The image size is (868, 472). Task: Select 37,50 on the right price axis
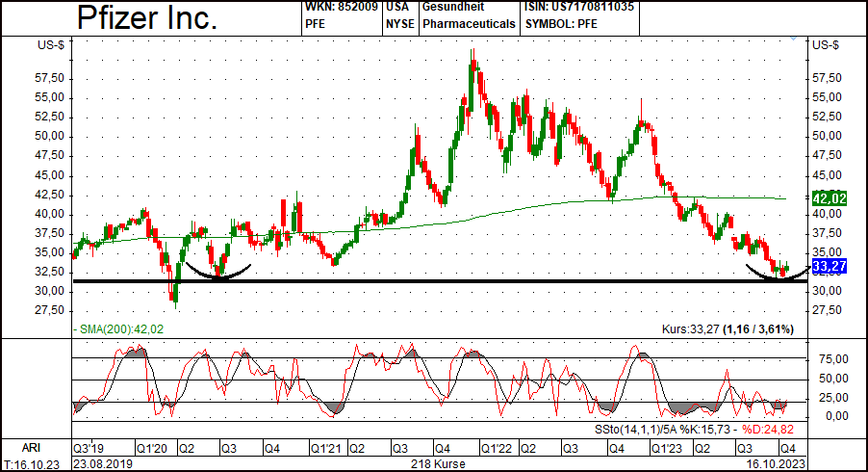coord(827,233)
